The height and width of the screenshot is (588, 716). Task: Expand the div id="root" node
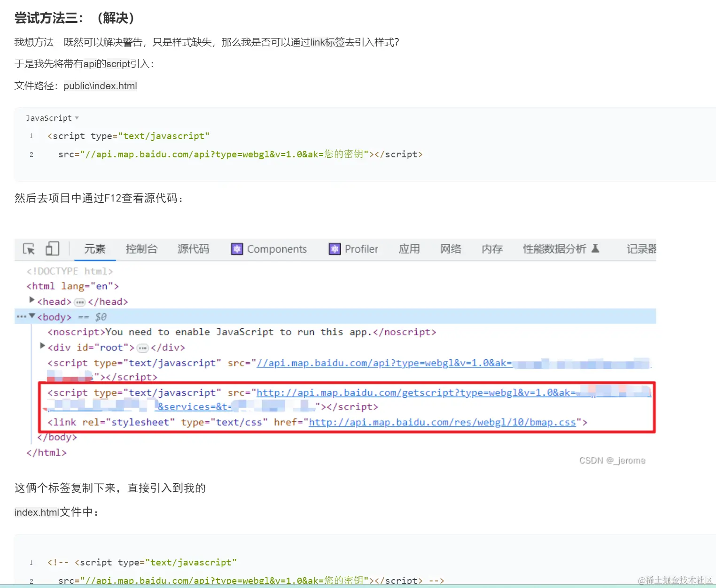[x=43, y=346]
